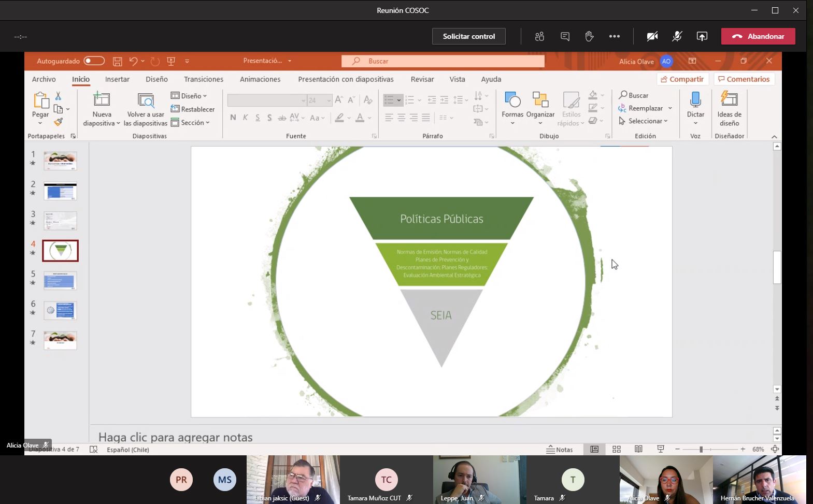Select slide 5 thumbnail

(x=60, y=281)
